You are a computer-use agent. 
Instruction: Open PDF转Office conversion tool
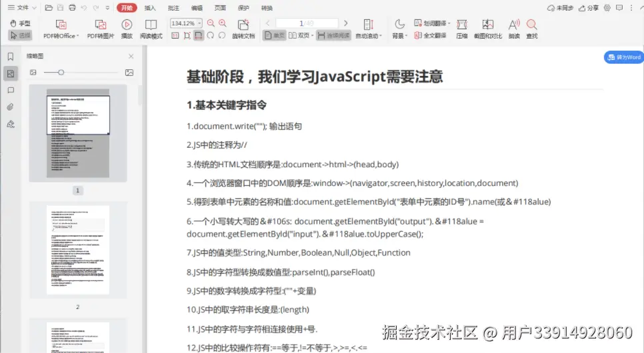(x=61, y=29)
